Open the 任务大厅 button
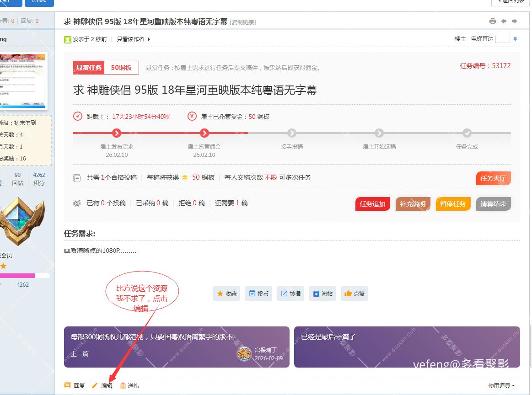The image size is (532, 395). (493, 178)
